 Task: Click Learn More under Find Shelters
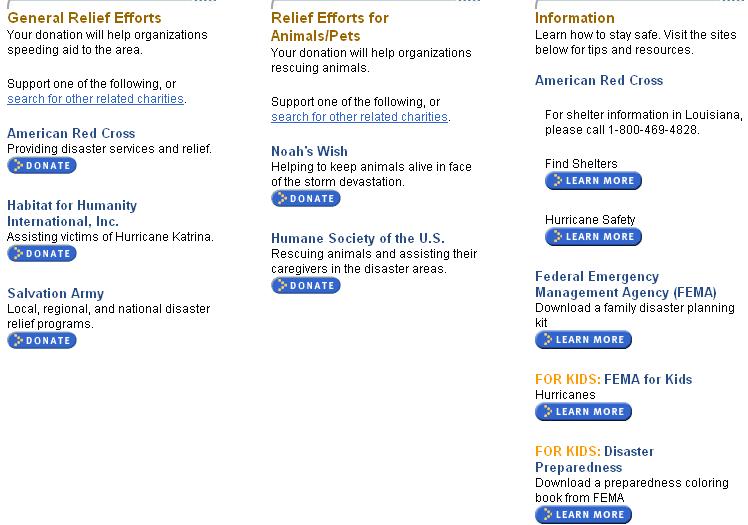coord(593,181)
